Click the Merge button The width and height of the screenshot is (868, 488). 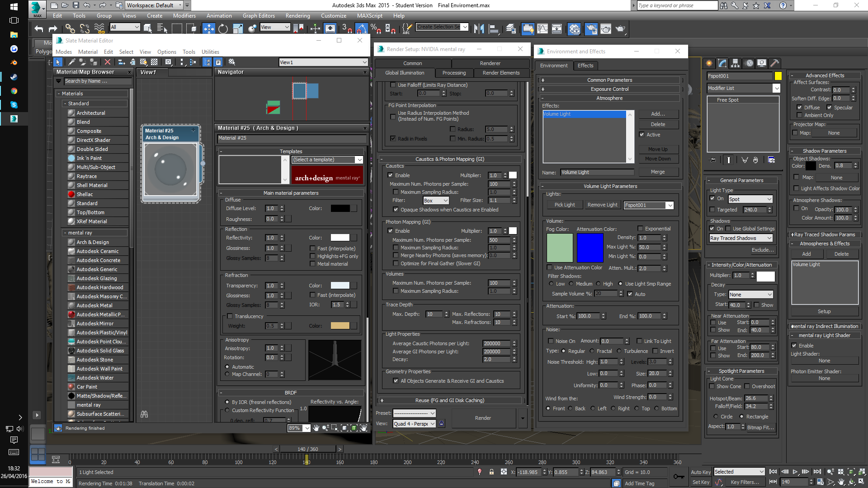pos(658,172)
